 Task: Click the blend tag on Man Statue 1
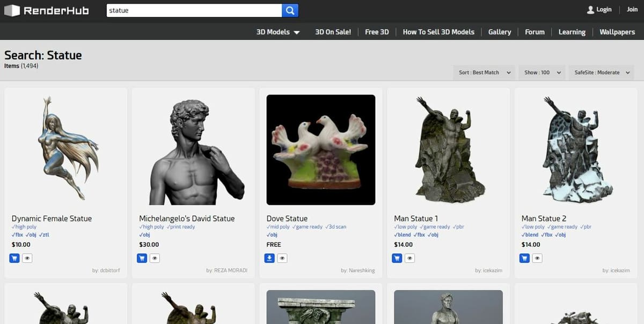point(402,235)
